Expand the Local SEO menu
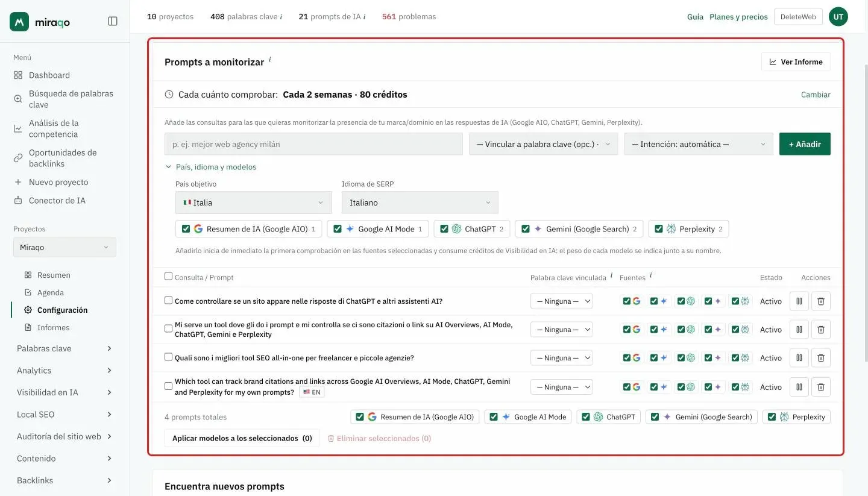 coord(64,415)
